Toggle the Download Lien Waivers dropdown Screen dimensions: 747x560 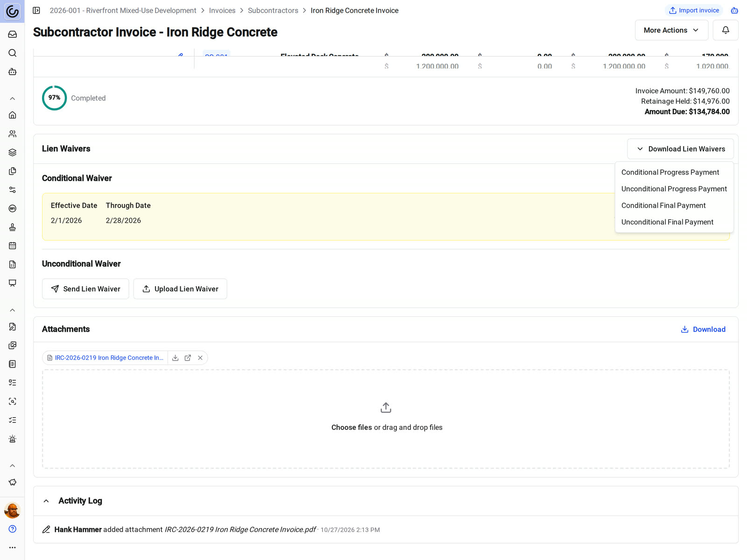(x=680, y=149)
